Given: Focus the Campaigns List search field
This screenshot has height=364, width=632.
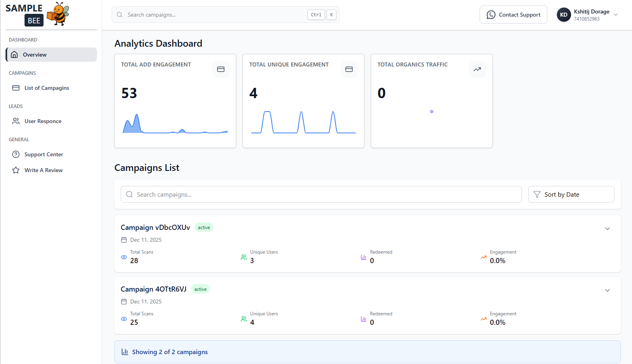Looking at the screenshot, I should [x=321, y=194].
